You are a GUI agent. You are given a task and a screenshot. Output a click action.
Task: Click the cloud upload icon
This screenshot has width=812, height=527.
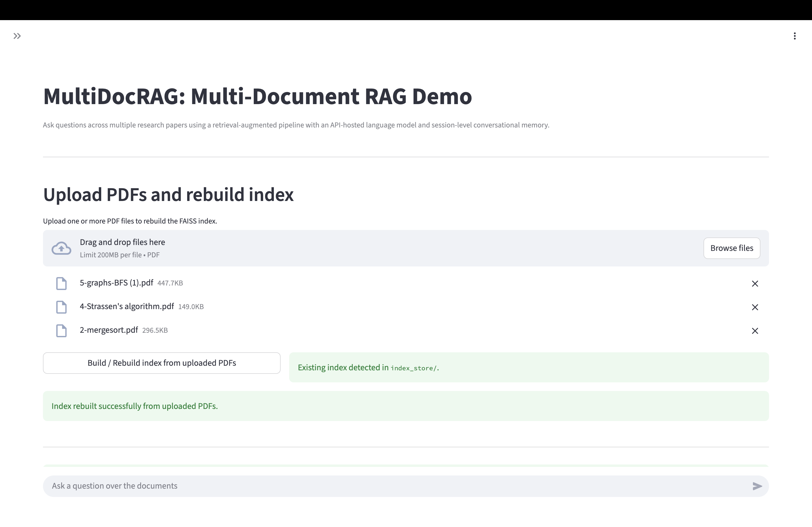pos(61,248)
